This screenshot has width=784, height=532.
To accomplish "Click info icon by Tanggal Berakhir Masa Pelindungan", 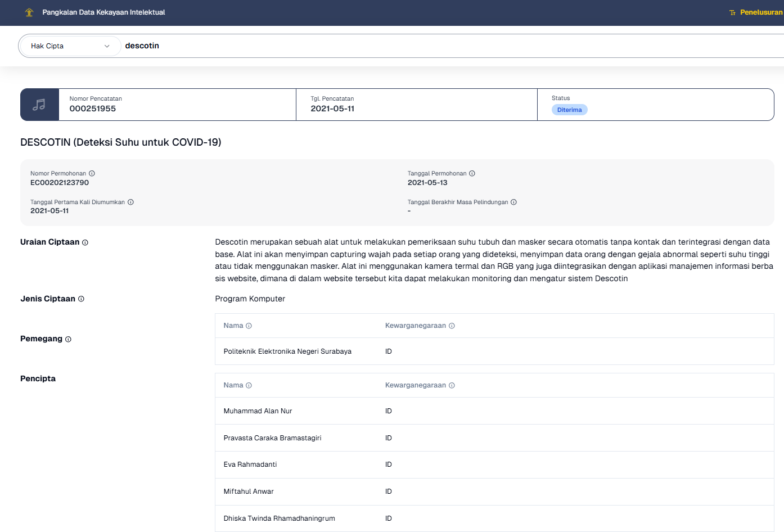I will click(513, 202).
